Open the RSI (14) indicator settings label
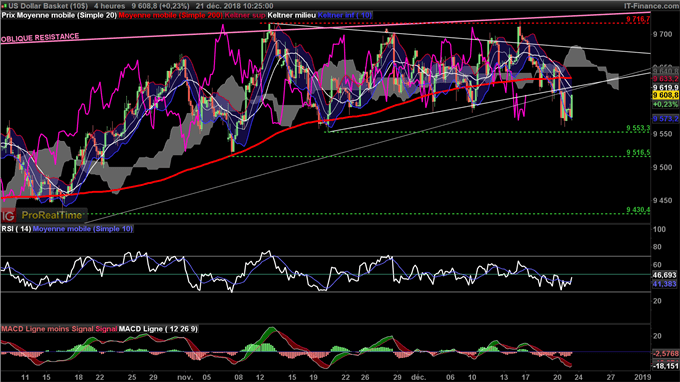Screen dimensions: 680x382 (x=16, y=229)
